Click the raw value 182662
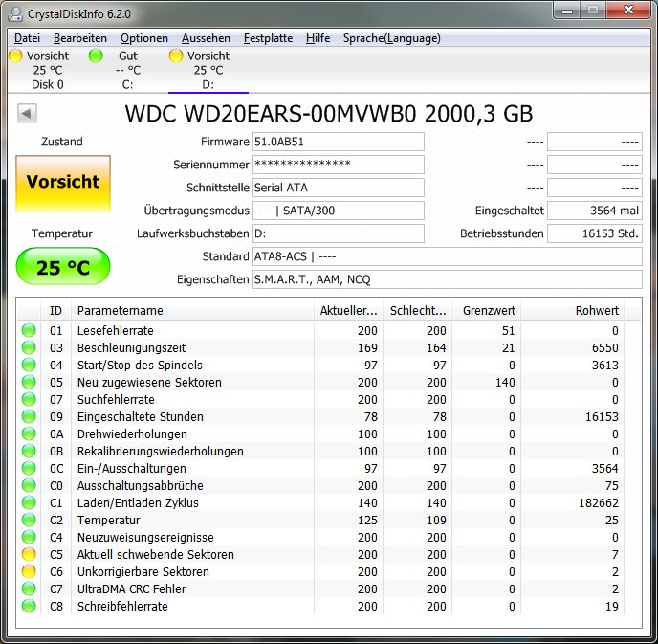Viewport: 658px width, 644px height. tap(599, 503)
